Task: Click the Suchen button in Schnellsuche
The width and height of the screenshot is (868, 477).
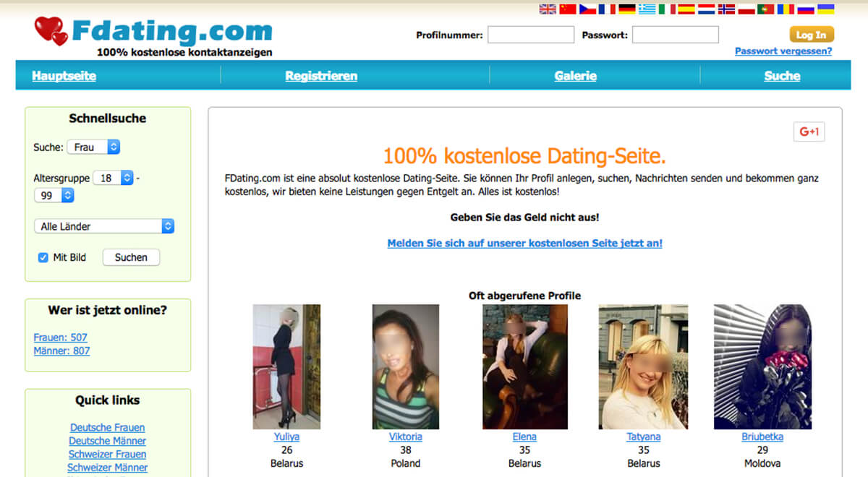Action: tap(131, 257)
